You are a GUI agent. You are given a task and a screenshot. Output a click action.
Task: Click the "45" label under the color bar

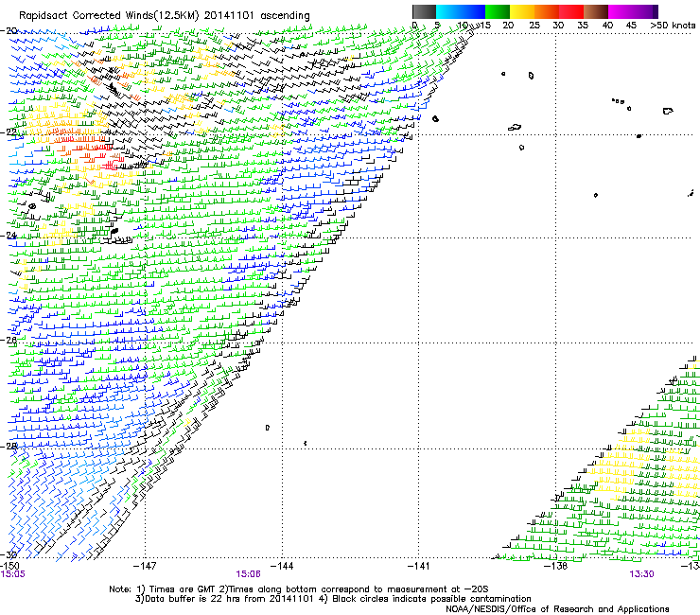631,26
